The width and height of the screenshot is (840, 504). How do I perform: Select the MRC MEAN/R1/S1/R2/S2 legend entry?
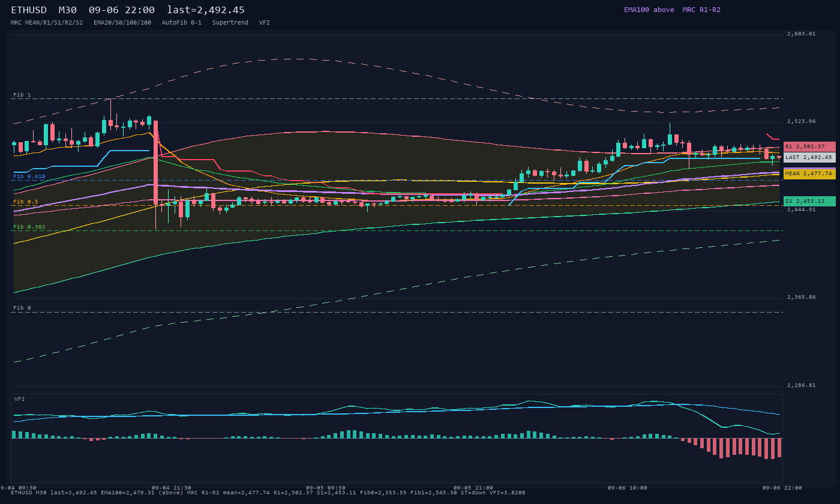47,23
